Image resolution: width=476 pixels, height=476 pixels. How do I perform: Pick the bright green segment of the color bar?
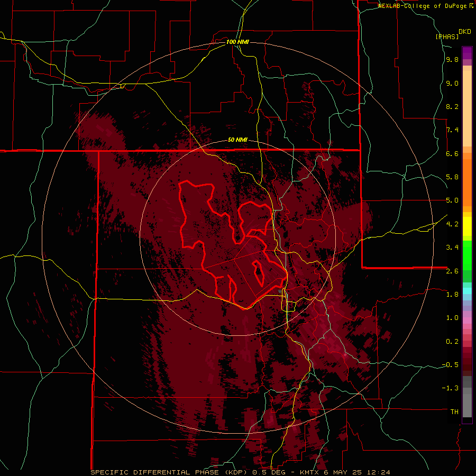click(x=467, y=255)
